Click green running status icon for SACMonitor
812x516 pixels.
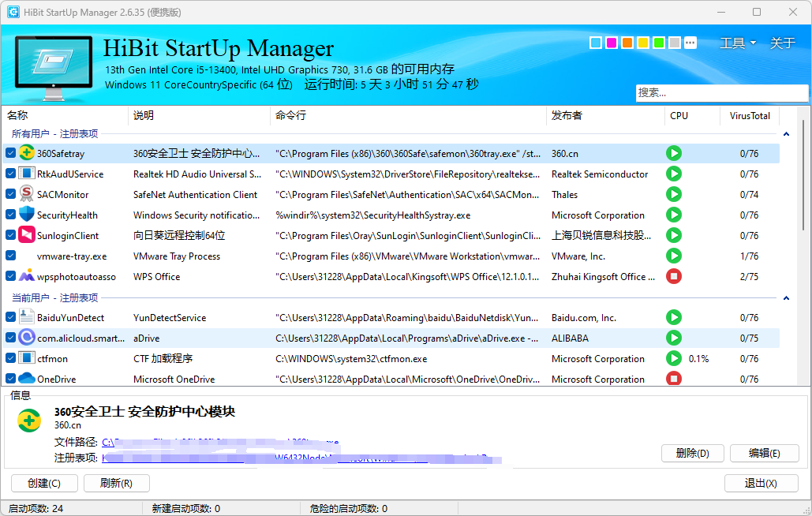coord(674,194)
